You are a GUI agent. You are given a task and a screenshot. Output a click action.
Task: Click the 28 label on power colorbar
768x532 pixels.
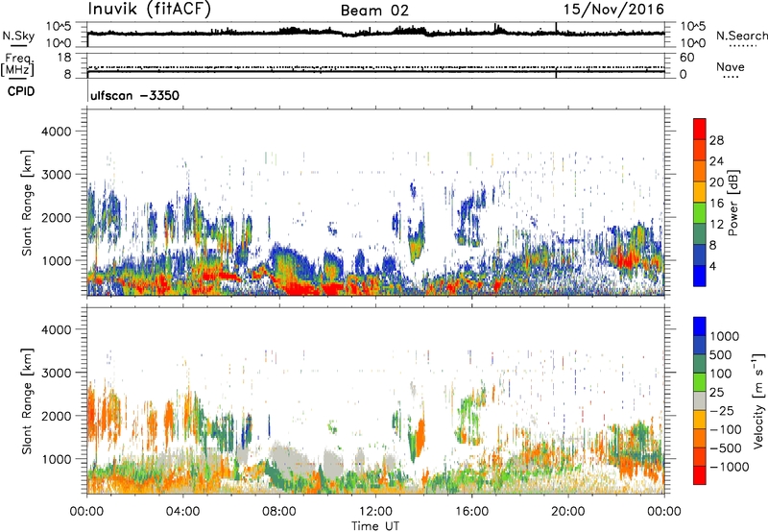pyautogui.click(x=716, y=140)
